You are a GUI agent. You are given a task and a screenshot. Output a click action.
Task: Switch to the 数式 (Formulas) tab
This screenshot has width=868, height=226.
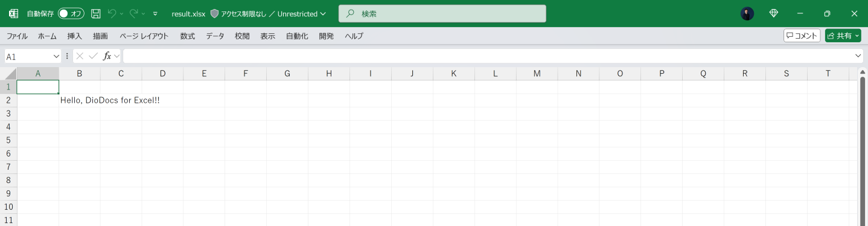point(187,36)
